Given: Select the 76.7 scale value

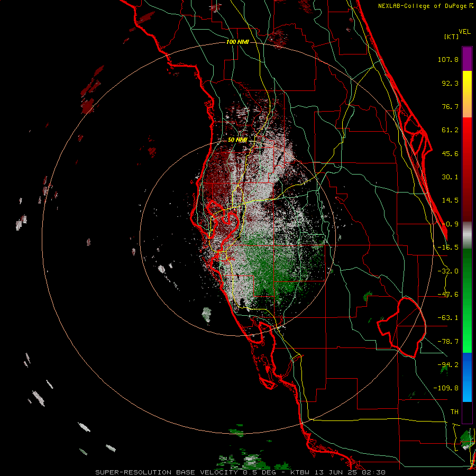Looking at the screenshot, I should click(x=450, y=106).
